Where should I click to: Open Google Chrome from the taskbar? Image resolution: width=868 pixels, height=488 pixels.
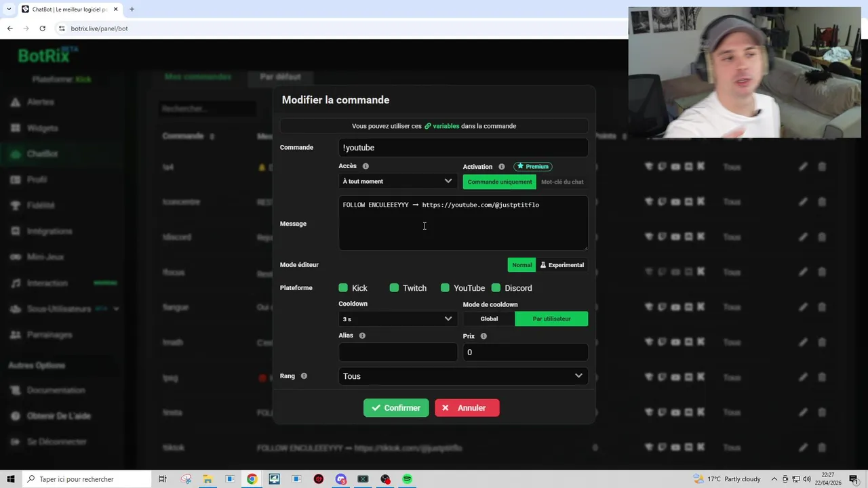pyautogui.click(x=252, y=479)
